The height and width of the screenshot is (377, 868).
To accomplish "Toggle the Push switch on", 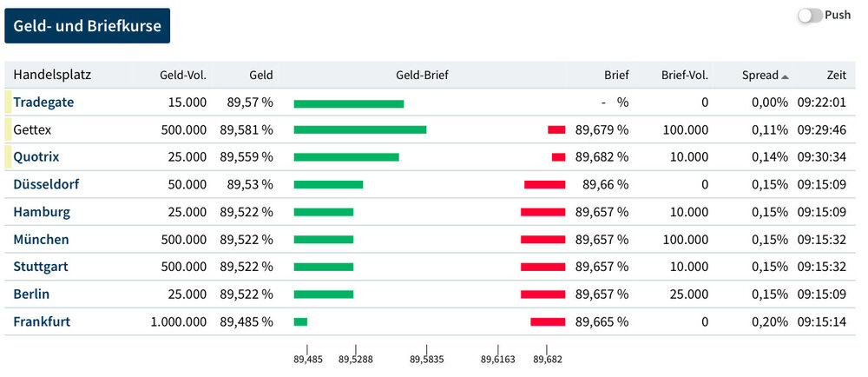I will pos(810,16).
